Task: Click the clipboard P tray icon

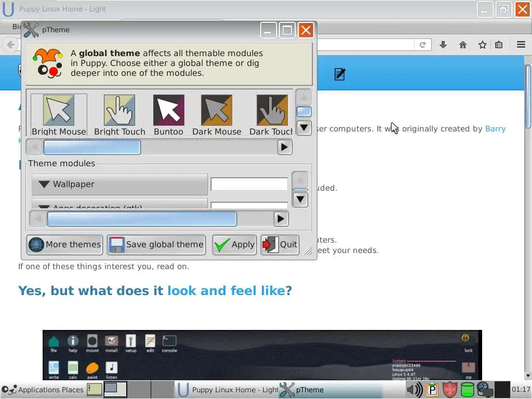Action: (x=432, y=390)
